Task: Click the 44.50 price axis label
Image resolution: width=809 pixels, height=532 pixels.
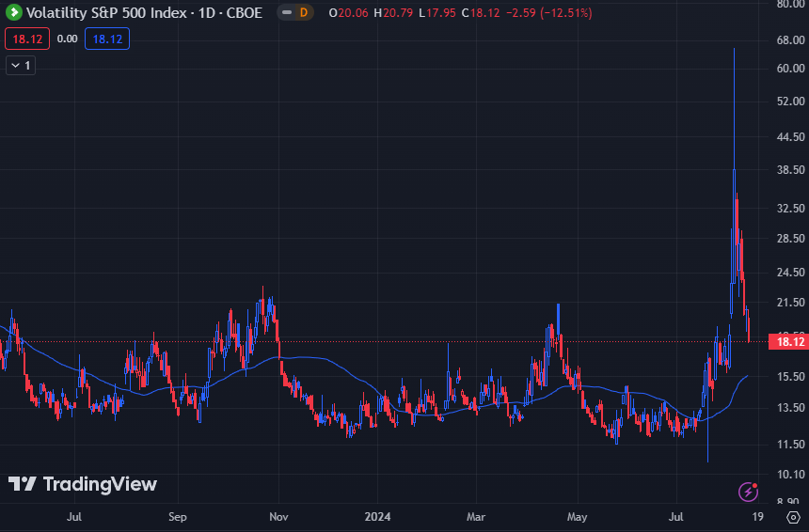Action: pyautogui.click(x=791, y=136)
